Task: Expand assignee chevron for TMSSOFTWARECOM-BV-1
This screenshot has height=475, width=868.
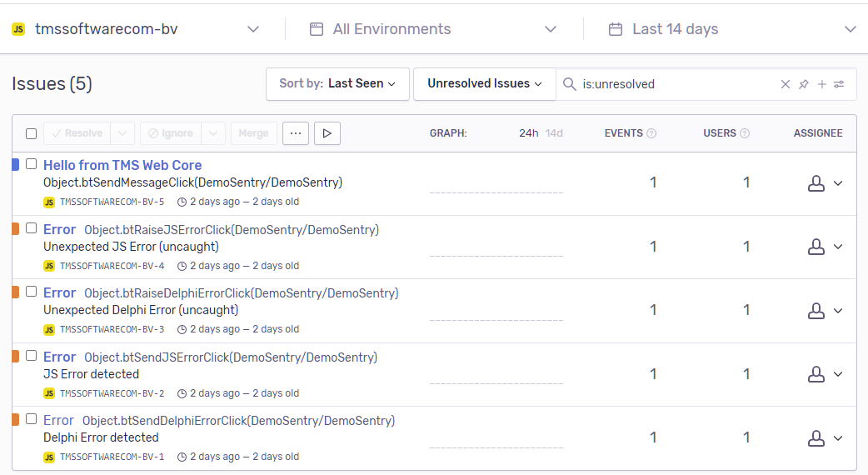Action: pos(838,437)
